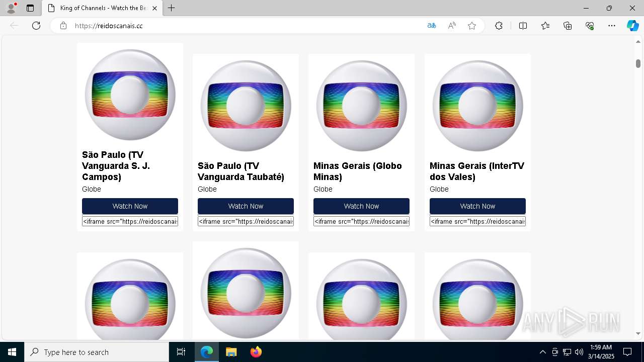The image size is (644, 362).
Task: Click Globo logo for TV Vanguarda Taubaté
Action: coord(246,106)
